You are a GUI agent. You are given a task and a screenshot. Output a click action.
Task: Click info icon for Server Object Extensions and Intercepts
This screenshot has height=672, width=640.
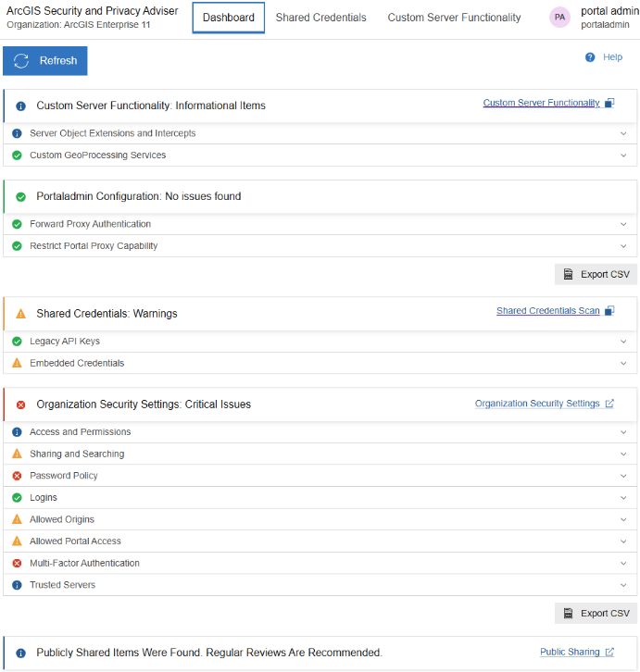[x=17, y=133]
